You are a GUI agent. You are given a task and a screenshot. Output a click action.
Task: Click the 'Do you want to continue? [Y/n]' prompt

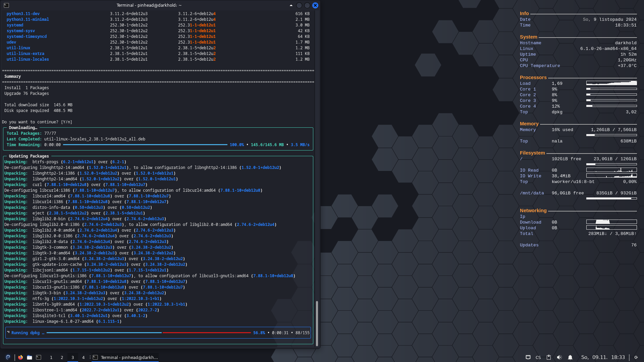click(37, 122)
